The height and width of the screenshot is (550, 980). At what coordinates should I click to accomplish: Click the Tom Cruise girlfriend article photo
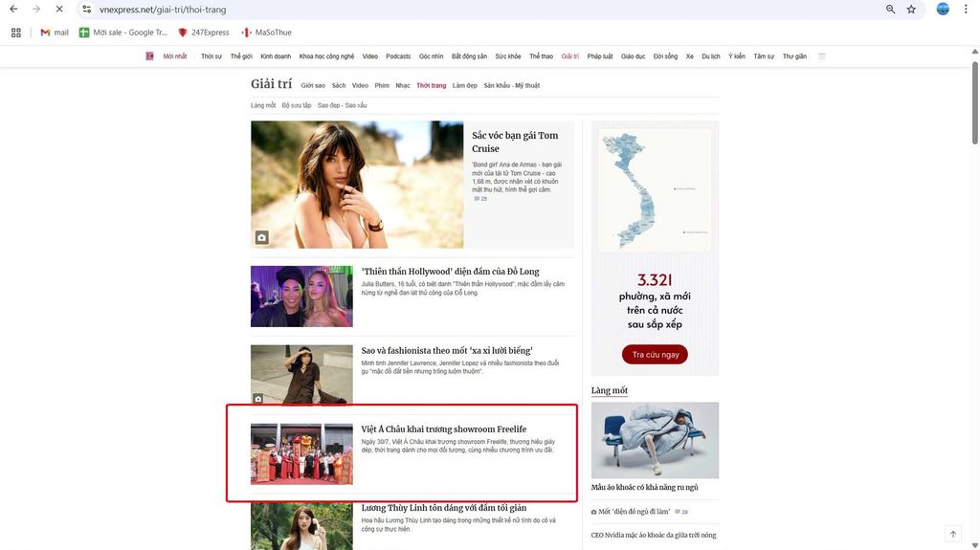click(x=357, y=185)
